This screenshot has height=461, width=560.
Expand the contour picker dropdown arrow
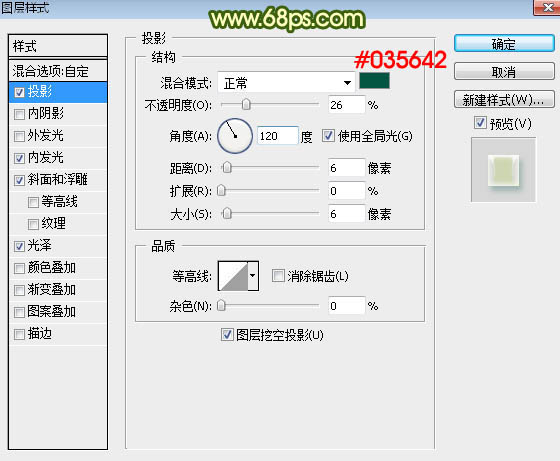pyautogui.click(x=253, y=276)
